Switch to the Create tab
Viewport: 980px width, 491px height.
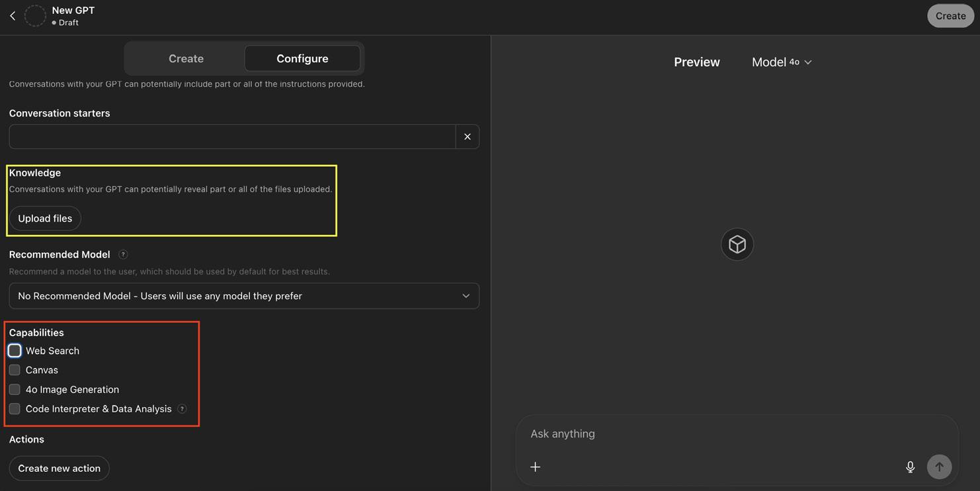click(186, 59)
